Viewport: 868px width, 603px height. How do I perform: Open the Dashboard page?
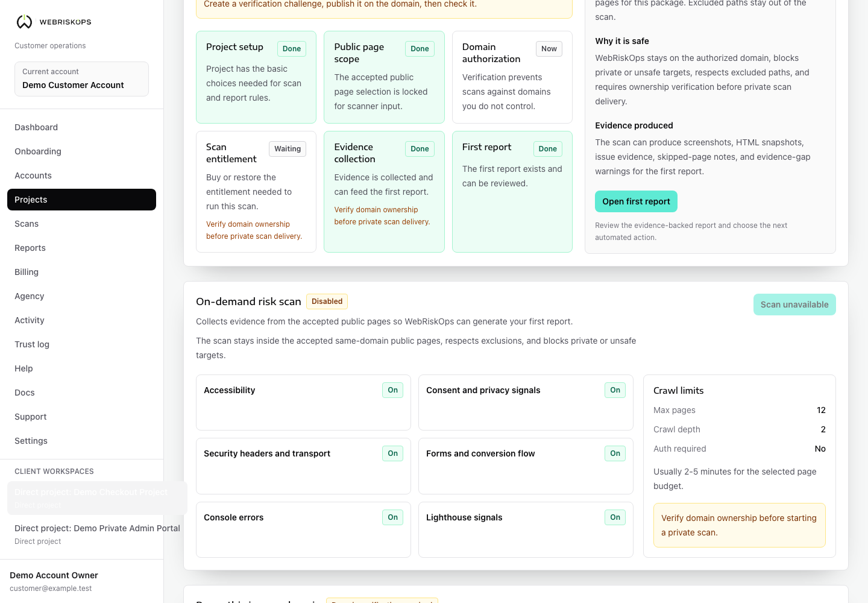(81, 127)
